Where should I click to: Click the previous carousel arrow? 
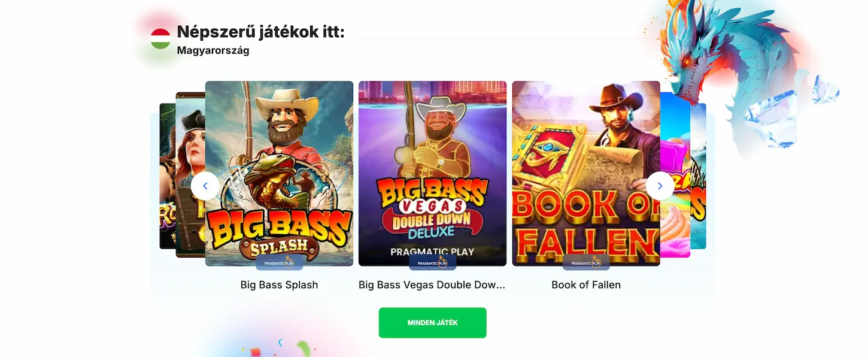pos(205,186)
